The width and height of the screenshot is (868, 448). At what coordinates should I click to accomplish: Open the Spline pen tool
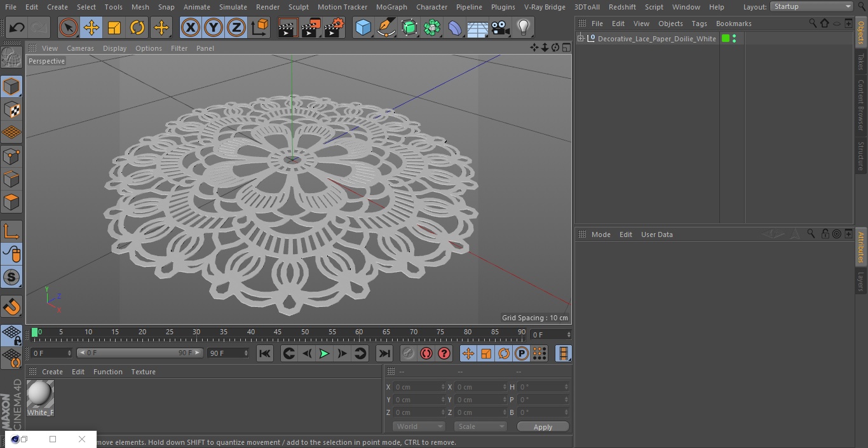tap(386, 27)
